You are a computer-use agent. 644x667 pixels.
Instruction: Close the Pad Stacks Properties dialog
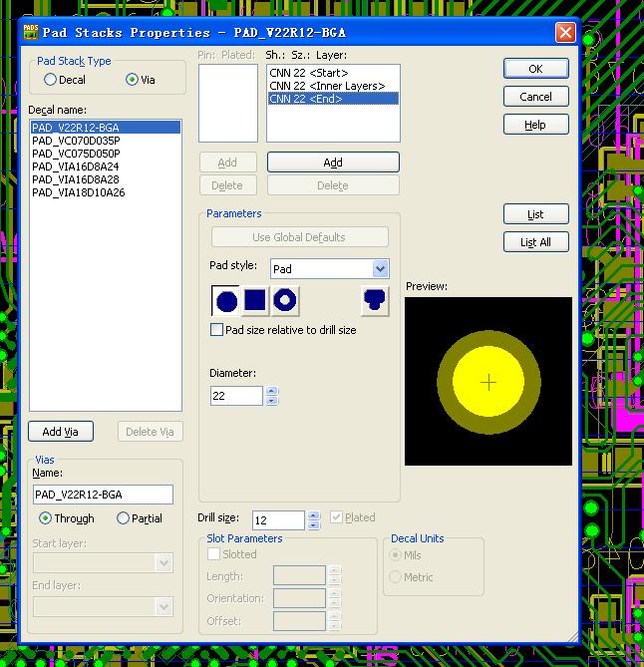(x=565, y=32)
